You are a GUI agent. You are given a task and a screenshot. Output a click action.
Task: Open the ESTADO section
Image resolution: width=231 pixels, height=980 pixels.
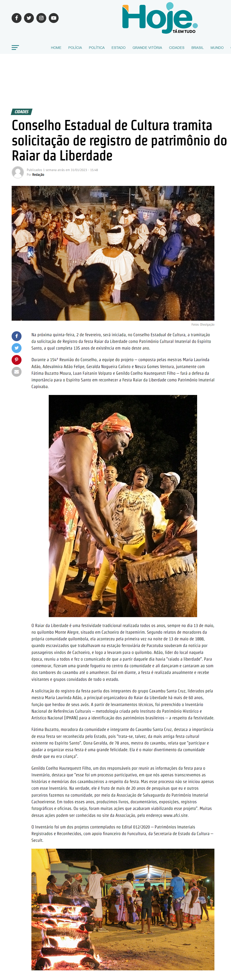pyautogui.click(x=118, y=48)
